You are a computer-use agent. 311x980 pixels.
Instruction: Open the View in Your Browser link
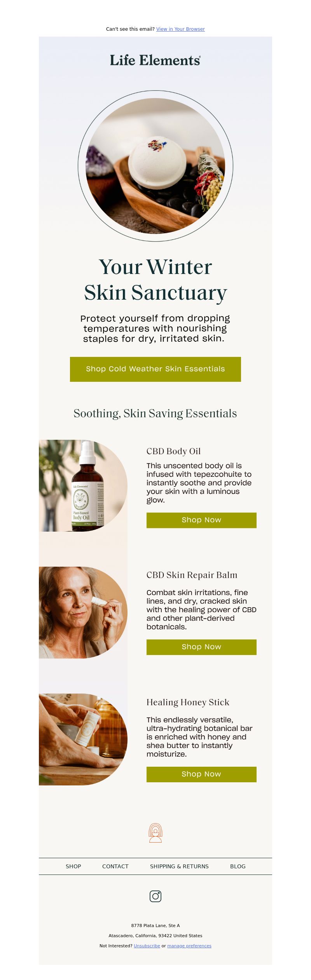[180, 29]
